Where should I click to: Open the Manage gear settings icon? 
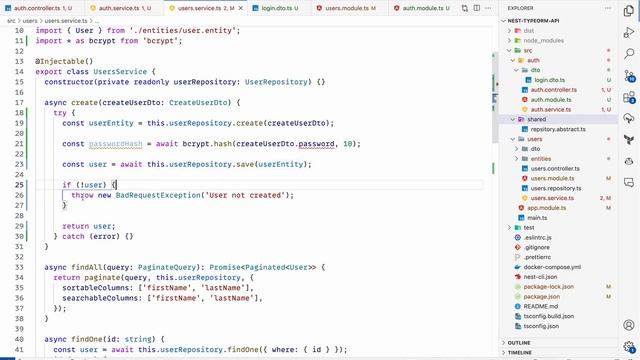pos(629,347)
